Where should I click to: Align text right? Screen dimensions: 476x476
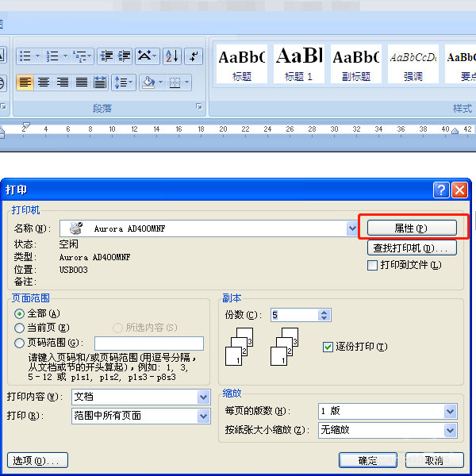coord(63,83)
